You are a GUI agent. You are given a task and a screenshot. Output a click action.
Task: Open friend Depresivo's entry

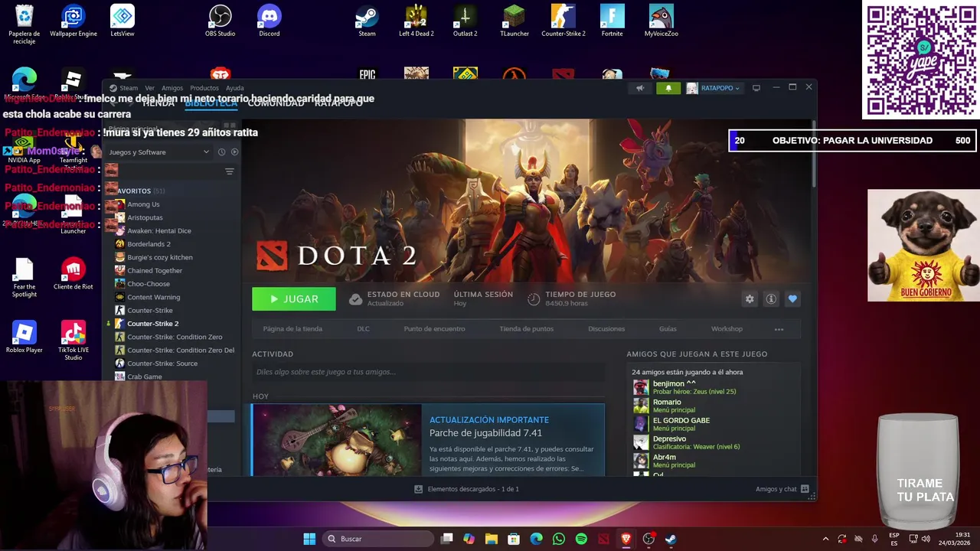click(687, 442)
